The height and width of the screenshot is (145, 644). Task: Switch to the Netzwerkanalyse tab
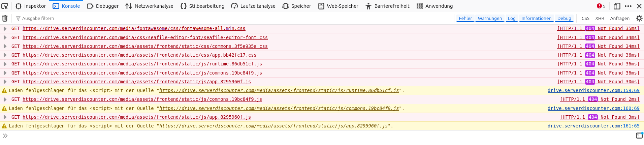click(x=149, y=6)
